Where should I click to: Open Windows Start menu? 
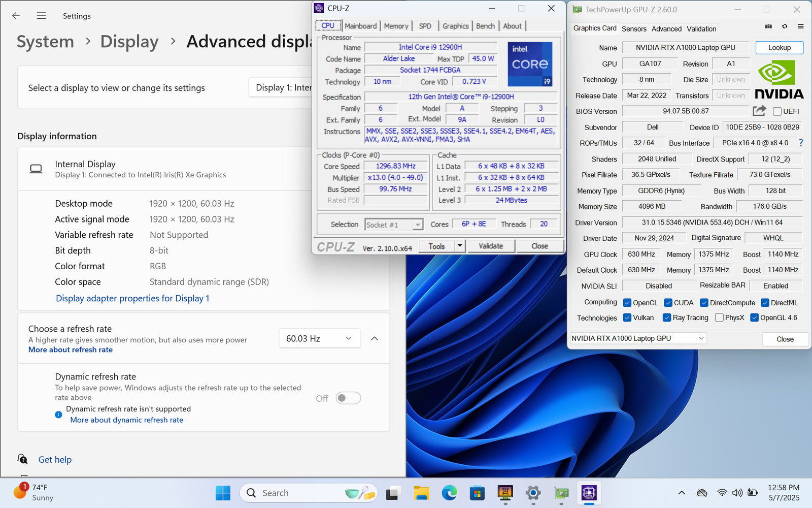point(223,493)
